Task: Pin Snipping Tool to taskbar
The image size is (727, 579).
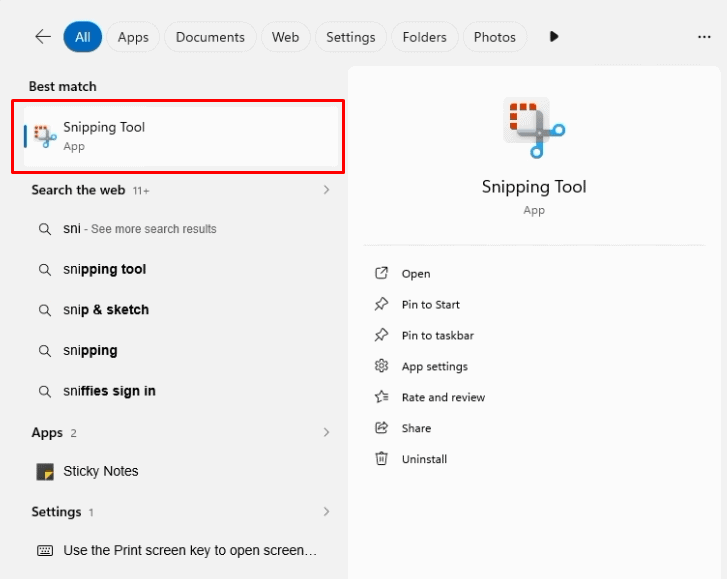Action: [x=438, y=336]
